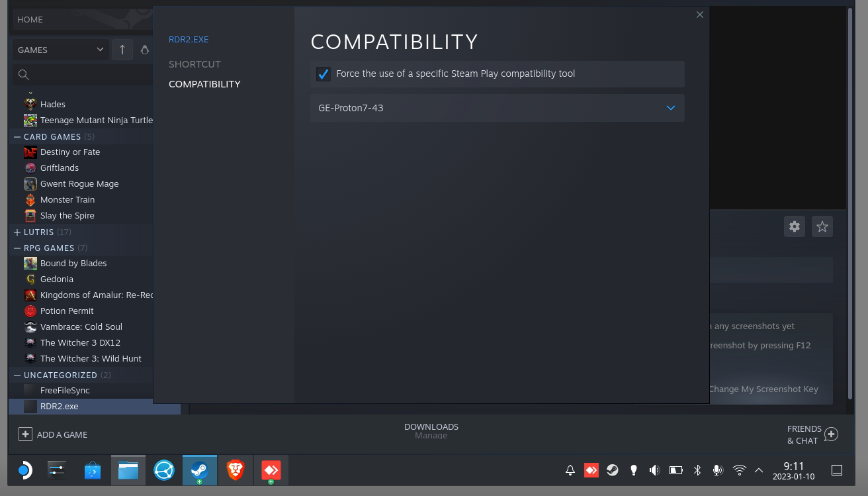
Task: Collapse the Card Games category
Action: pyautogui.click(x=17, y=137)
